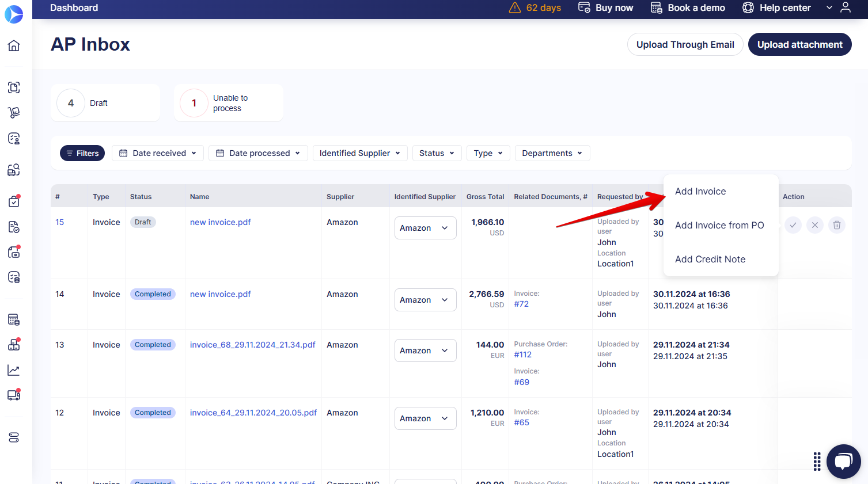
Task: Click the Gross Total column header
Action: [x=486, y=197]
